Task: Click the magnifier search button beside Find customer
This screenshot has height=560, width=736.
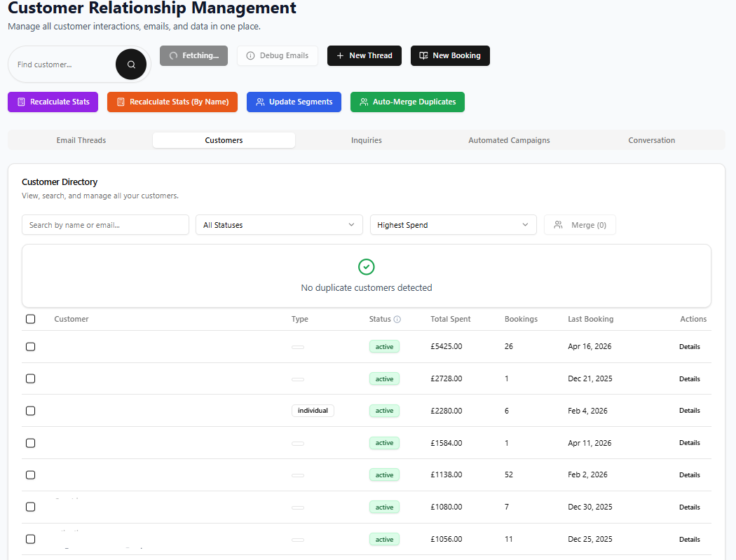Action: 131,64
